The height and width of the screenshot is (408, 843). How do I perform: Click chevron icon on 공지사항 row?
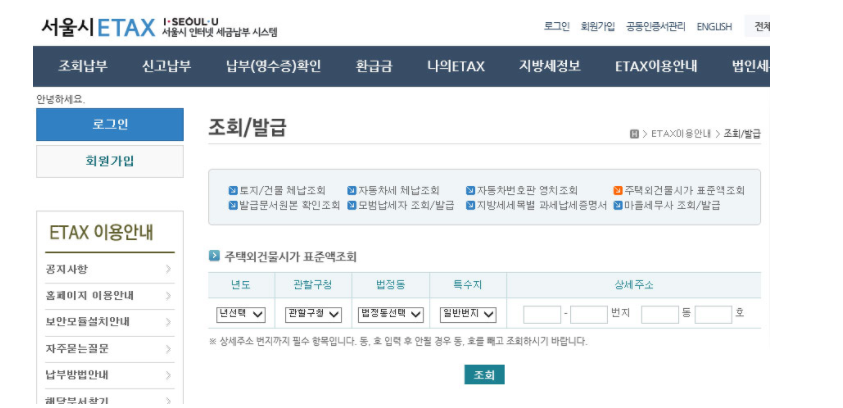(x=168, y=269)
